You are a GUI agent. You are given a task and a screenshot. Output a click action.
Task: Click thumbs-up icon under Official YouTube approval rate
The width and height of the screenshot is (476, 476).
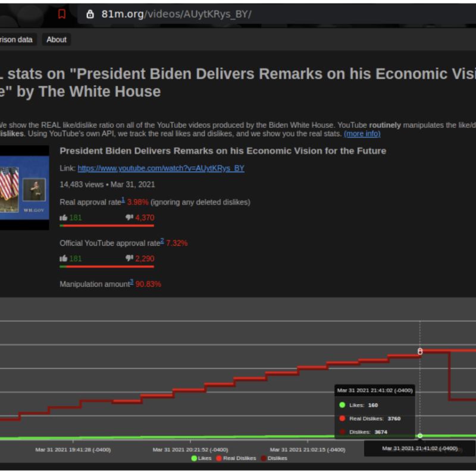pos(64,259)
